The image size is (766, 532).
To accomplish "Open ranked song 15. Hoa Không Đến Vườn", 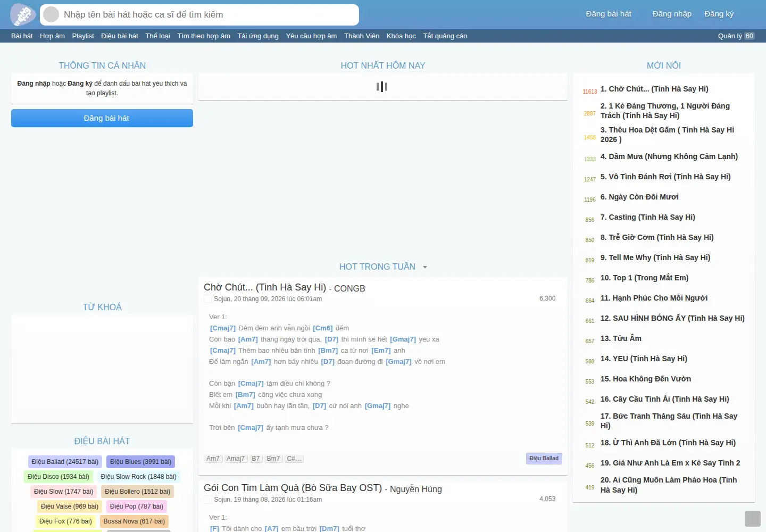I will (646, 379).
